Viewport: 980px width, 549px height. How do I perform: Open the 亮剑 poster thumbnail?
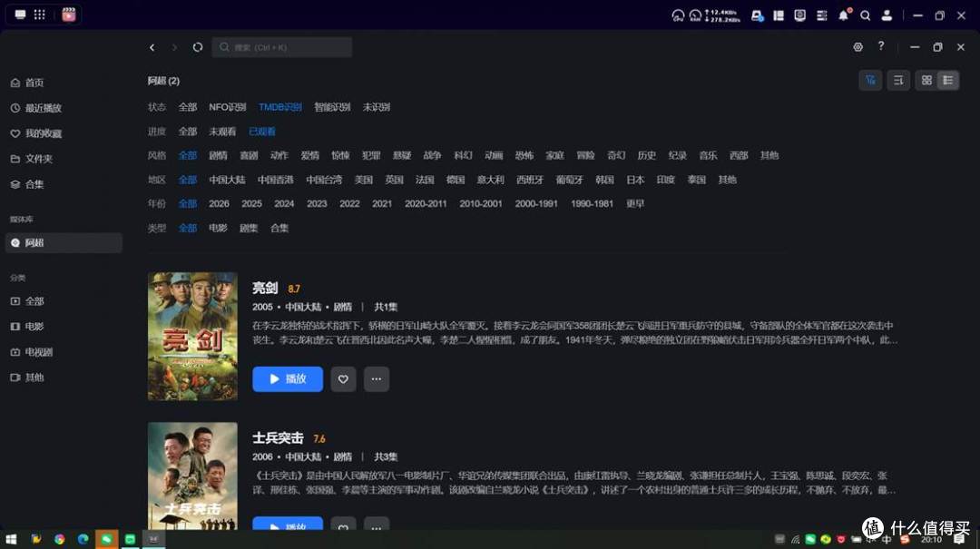click(x=192, y=337)
